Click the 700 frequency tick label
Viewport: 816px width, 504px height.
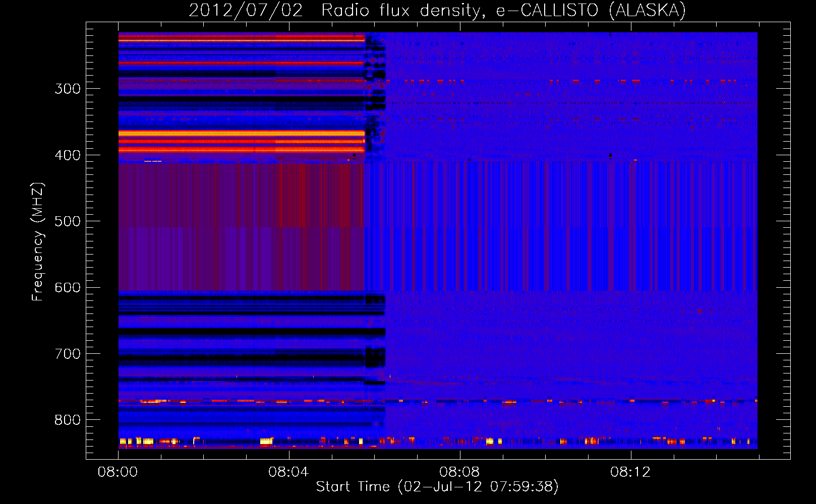[68, 354]
